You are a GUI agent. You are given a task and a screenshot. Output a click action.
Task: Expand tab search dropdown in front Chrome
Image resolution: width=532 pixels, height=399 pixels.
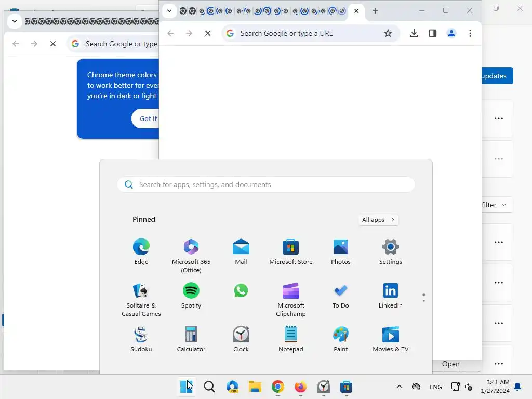point(169,11)
